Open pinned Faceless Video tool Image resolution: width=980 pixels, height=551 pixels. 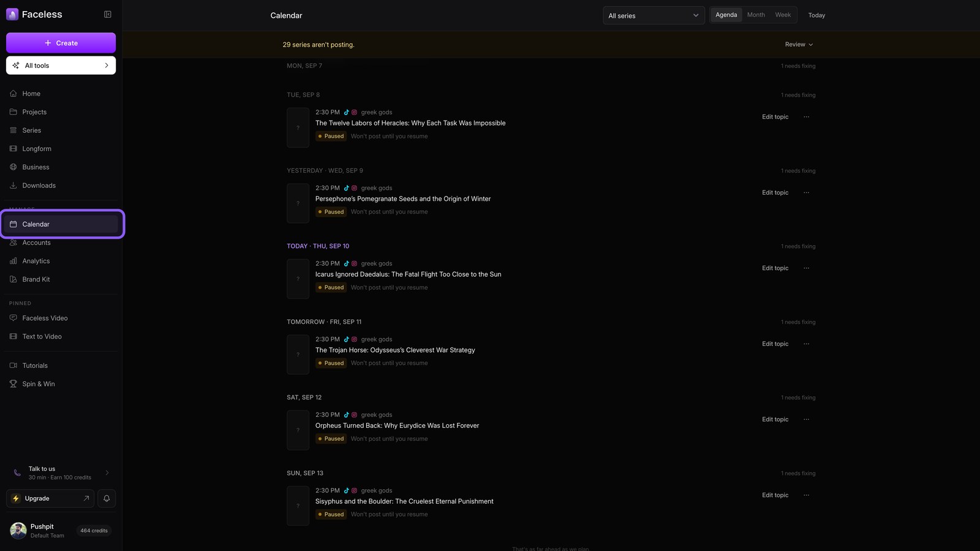(x=61, y=318)
